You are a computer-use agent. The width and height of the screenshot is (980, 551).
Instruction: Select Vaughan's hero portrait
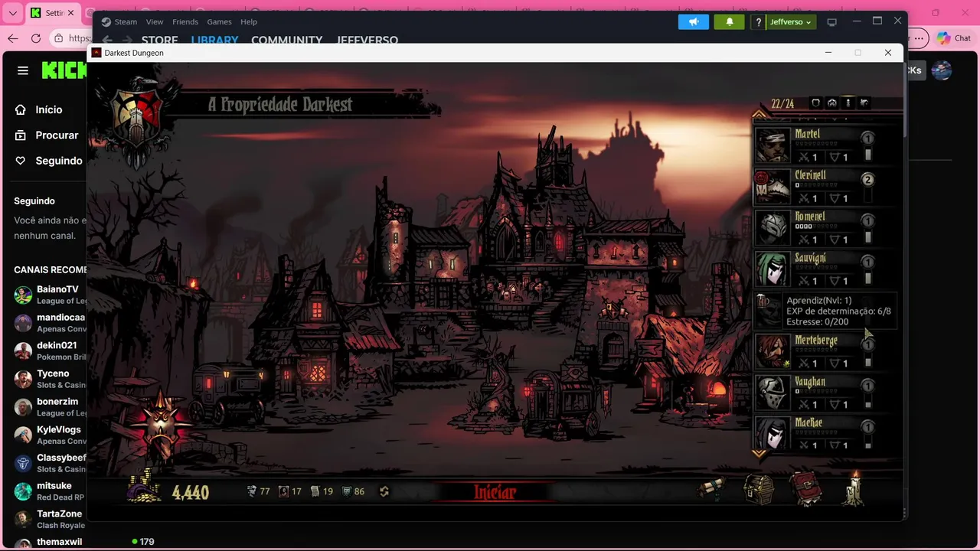tap(773, 393)
